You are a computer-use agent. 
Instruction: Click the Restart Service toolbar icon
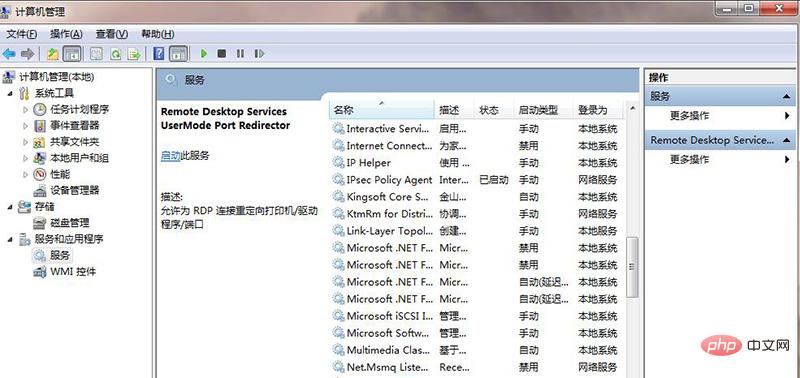point(259,54)
